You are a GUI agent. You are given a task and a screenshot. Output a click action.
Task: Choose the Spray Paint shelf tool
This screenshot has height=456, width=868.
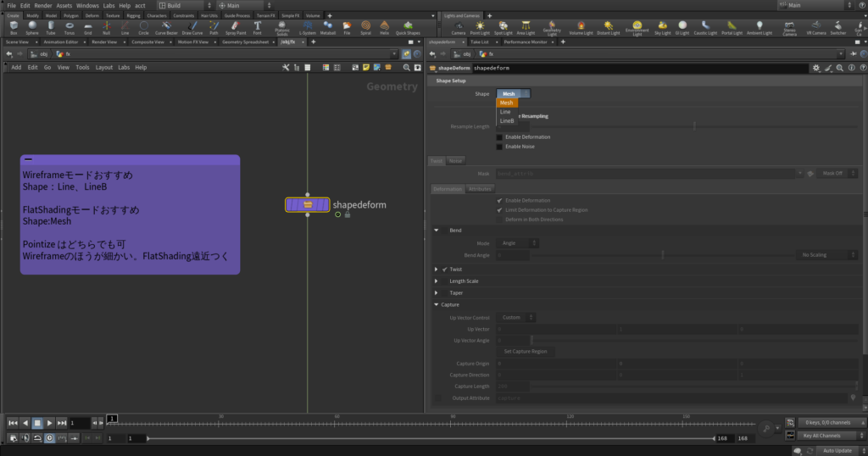[x=235, y=28]
